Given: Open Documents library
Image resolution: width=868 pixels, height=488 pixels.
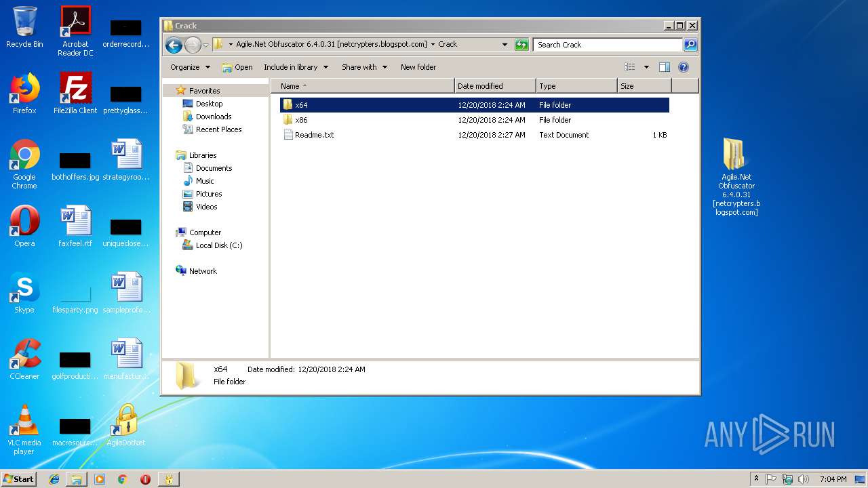Looking at the screenshot, I should tap(214, 168).
